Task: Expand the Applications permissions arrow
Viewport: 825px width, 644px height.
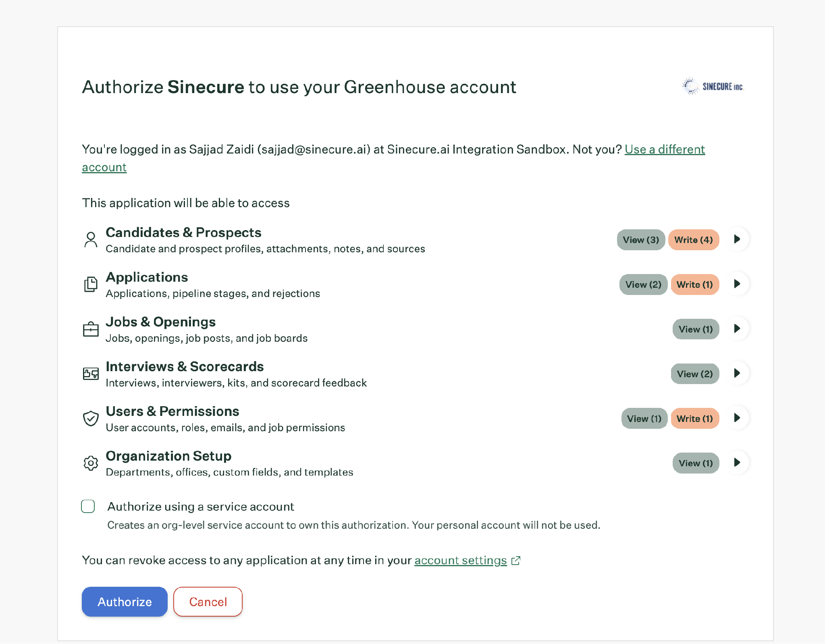Action: pos(737,284)
